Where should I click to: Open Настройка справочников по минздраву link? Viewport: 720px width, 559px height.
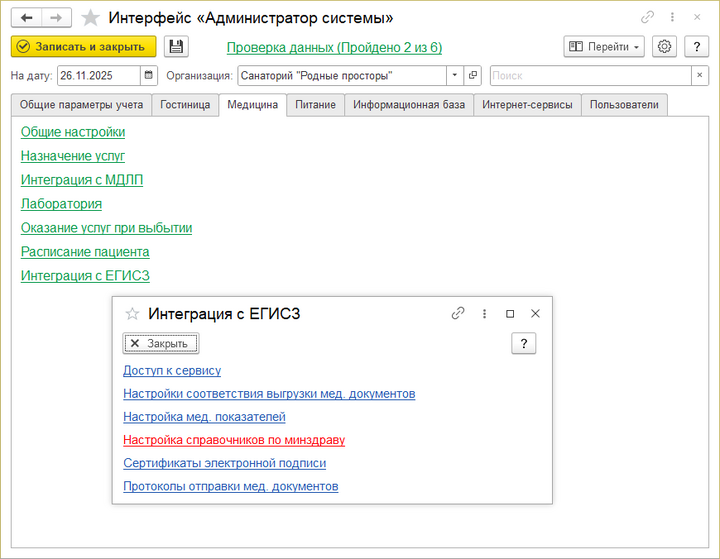pos(234,440)
